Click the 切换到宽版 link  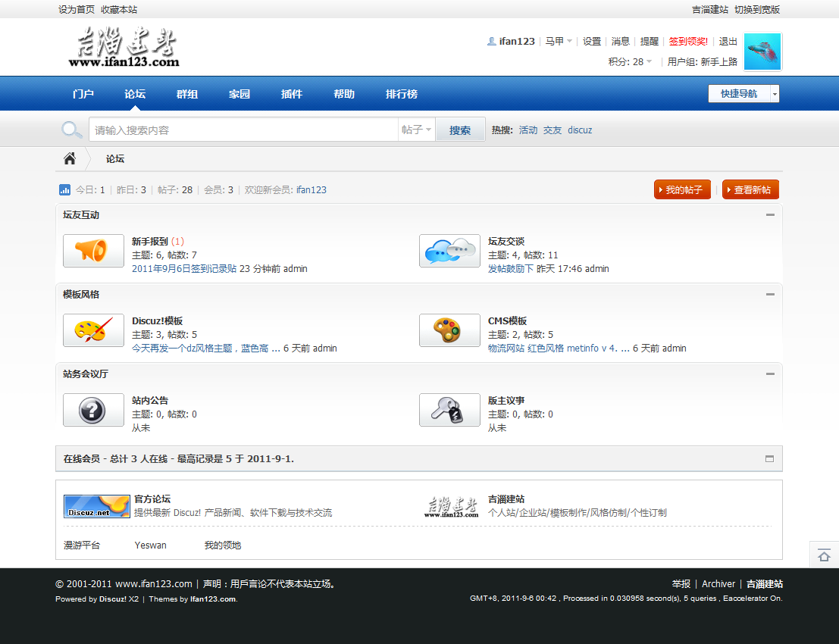pyautogui.click(x=756, y=10)
